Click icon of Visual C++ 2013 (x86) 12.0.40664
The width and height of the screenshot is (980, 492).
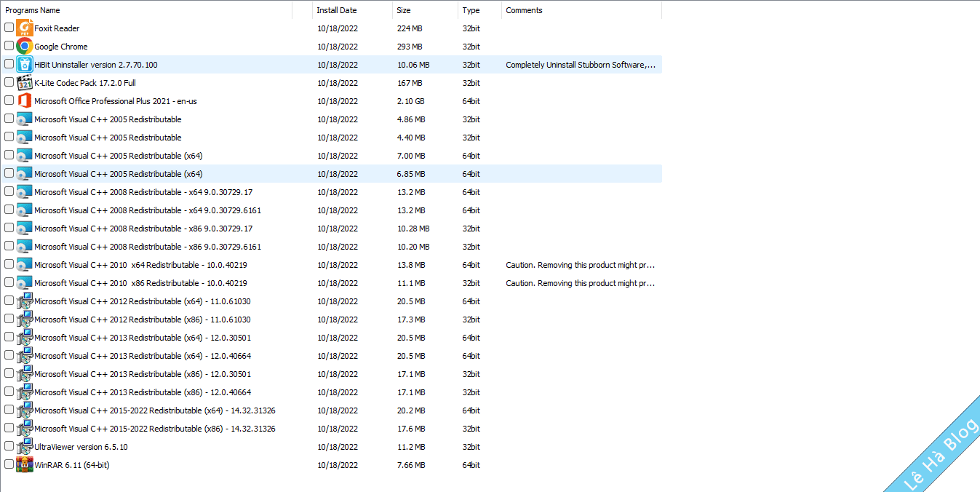click(x=24, y=392)
